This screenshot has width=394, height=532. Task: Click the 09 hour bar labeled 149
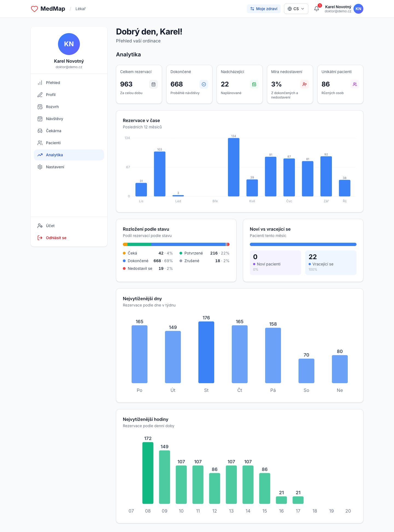pyautogui.click(x=164, y=477)
